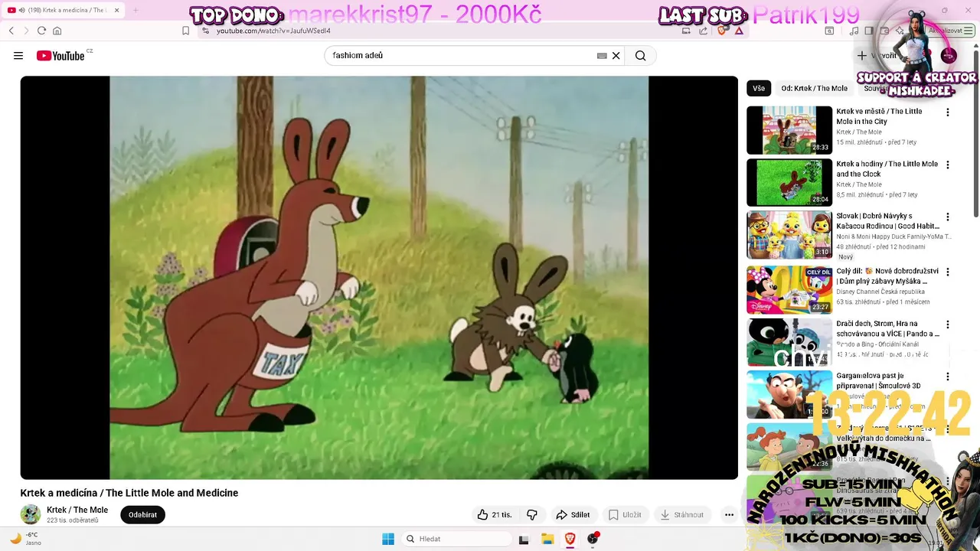Close the Krtek a medicína browser tab
The image size is (980, 551).
tap(116, 10)
